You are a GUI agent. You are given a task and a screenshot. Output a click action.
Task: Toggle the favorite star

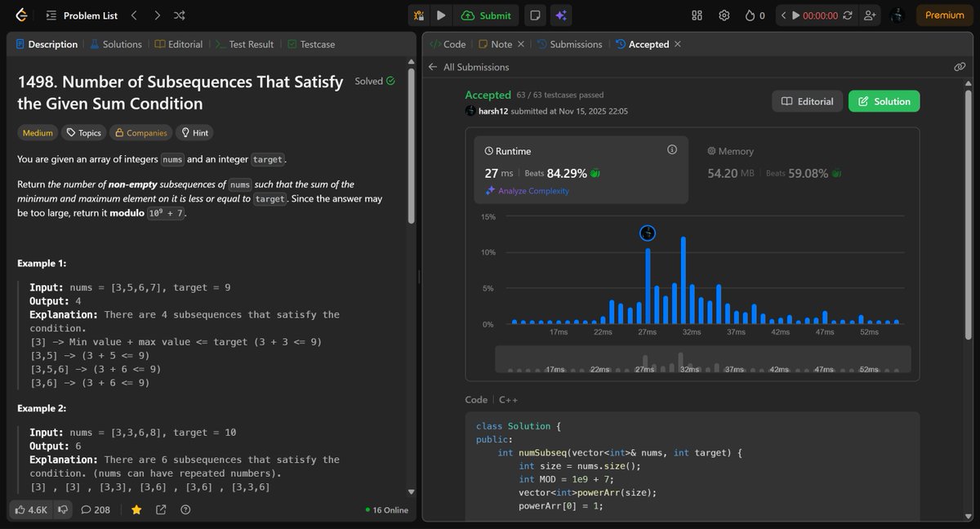[x=136, y=509]
